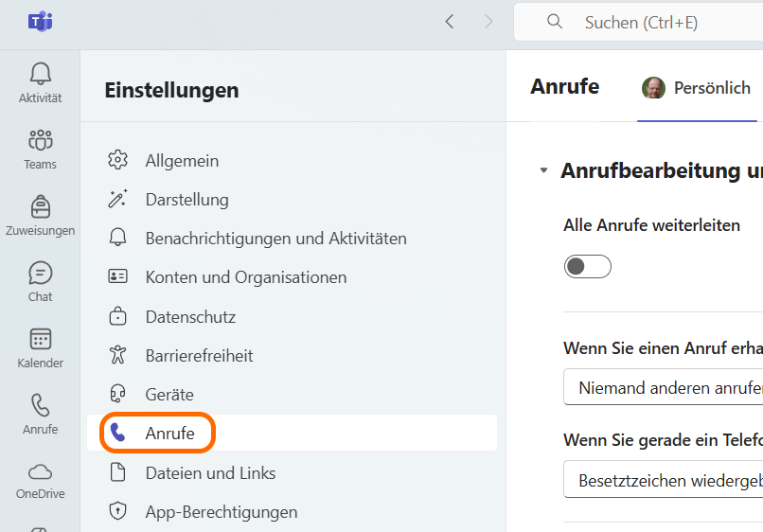This screenshot has height=532, width=763.
Task: Open the Niemand anderen anrufen dropdown
Action: pyautogui.click(x=663, y=386)
